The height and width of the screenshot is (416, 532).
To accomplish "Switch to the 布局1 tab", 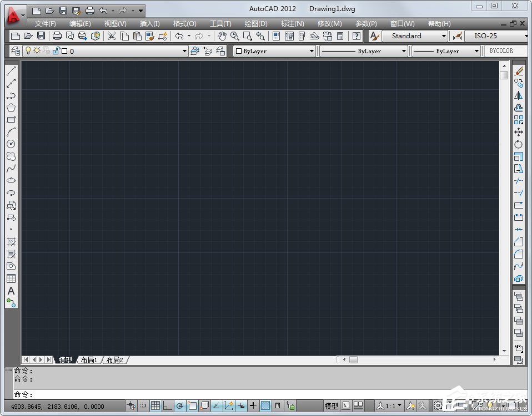I will (x=89, y=359).
